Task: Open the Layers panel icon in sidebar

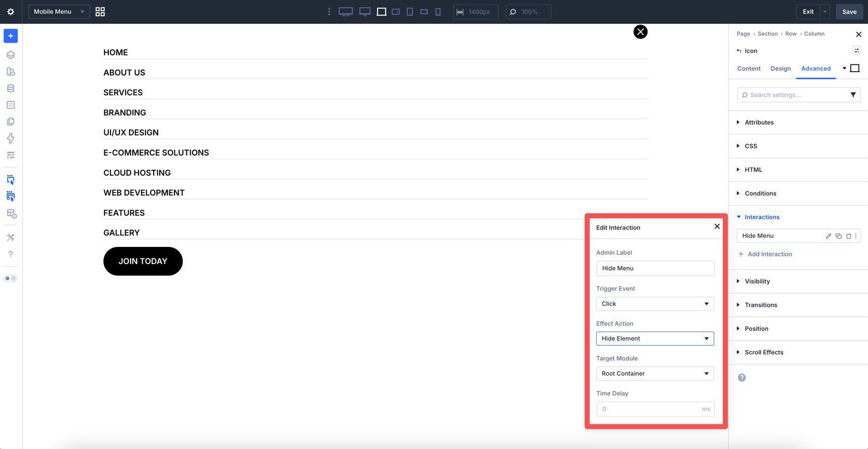Action: click(x=11, y=55)
